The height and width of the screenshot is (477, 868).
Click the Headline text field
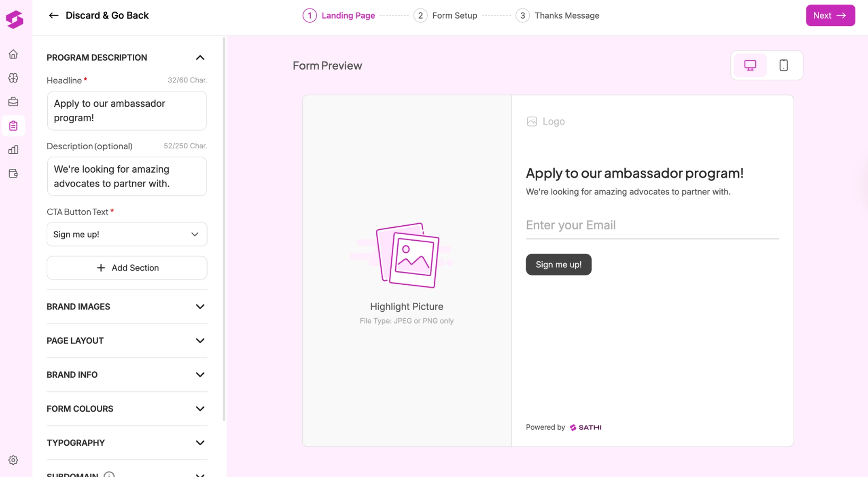point(127,110)
